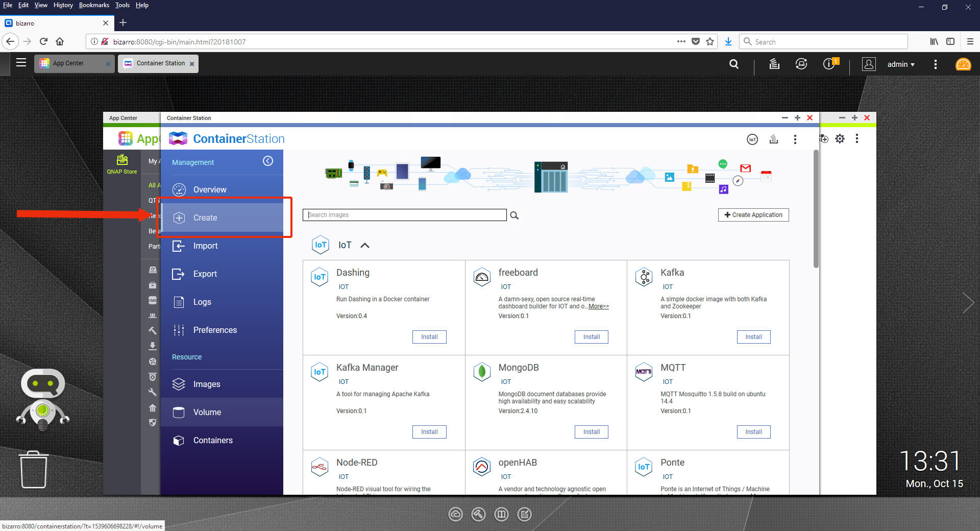Click the magnifier icon next to Search images
This screenshot has width=980, height=531.
514,215
